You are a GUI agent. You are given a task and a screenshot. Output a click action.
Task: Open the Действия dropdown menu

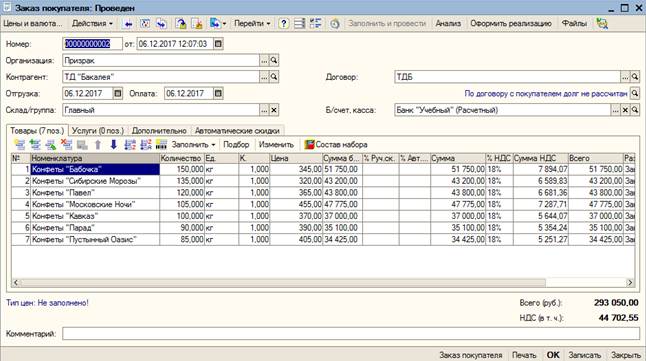point(92,24)
